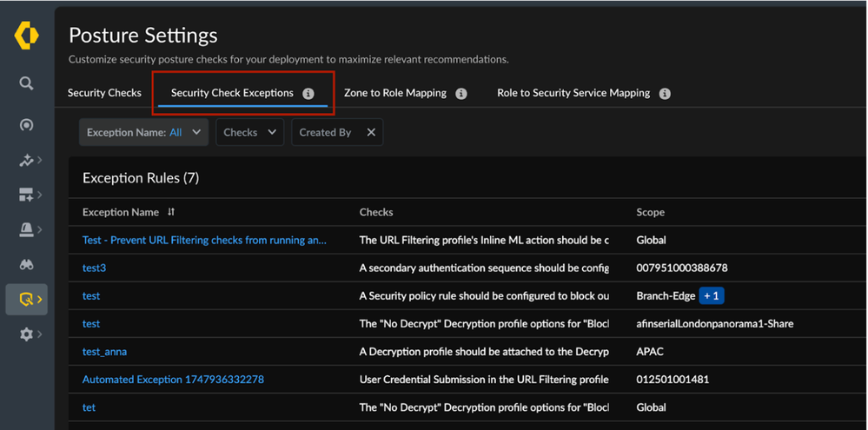Click the Strata Cloud Manager logo icon

[x=27, y=36]
